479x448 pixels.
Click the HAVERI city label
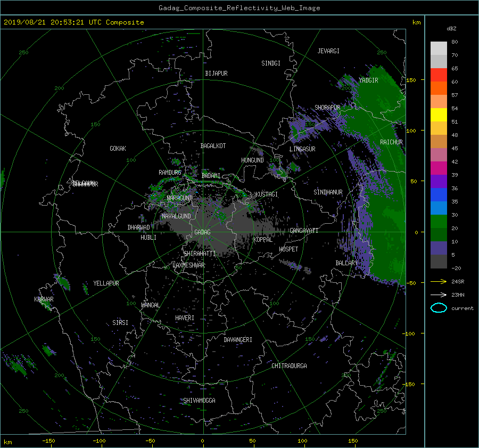click(x=185, y=317)
